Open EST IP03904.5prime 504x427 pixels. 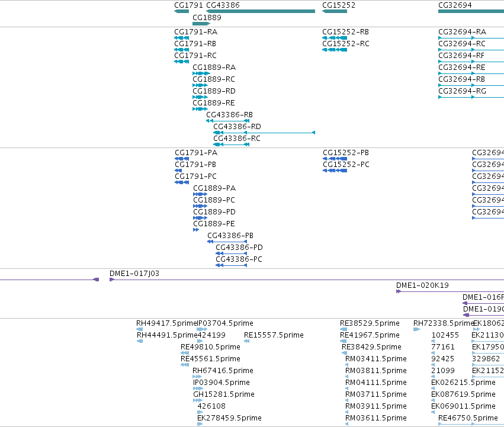[221, 383]
